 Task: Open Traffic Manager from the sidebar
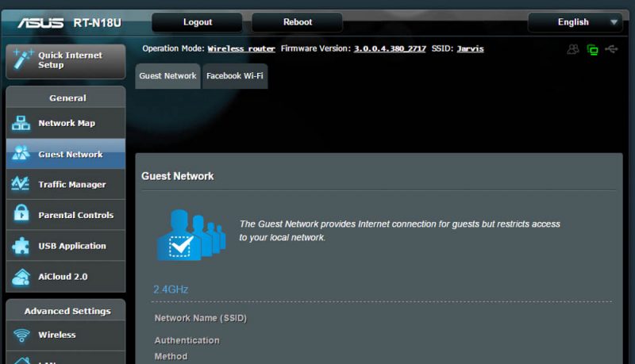point(66,185)
